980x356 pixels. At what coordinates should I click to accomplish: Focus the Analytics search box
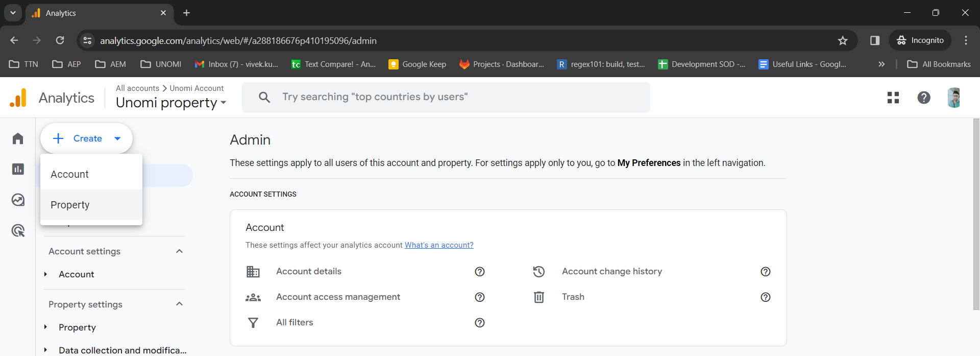coord(446,97)
